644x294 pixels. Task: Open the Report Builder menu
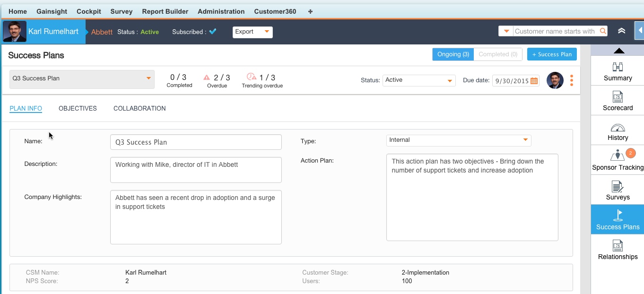click(x=165, y=11)
